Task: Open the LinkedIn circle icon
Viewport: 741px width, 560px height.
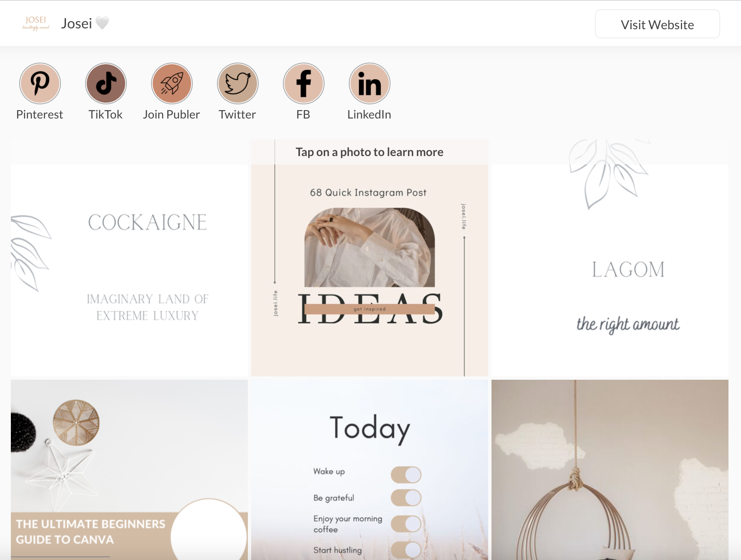Action: pyautogui.click(x=370, y=83)
